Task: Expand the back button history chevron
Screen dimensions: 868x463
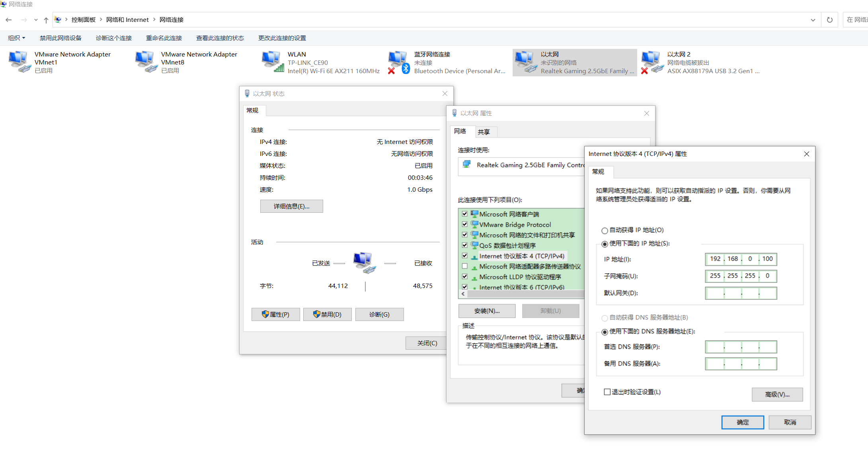Action: 35,19
